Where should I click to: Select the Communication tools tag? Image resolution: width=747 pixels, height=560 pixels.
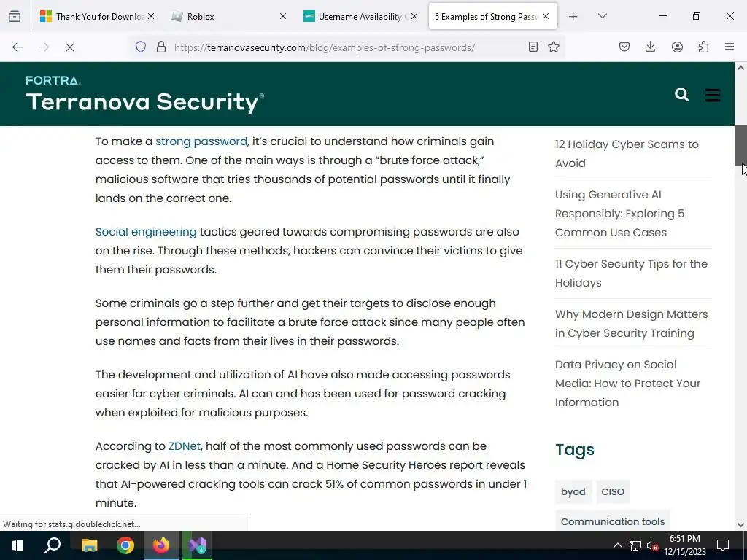coord(613,521)
